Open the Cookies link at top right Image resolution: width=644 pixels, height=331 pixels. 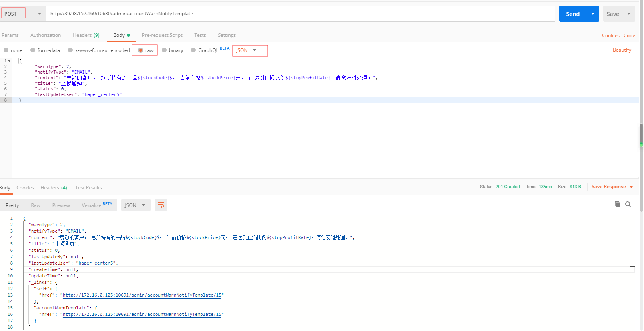[610, 36]
